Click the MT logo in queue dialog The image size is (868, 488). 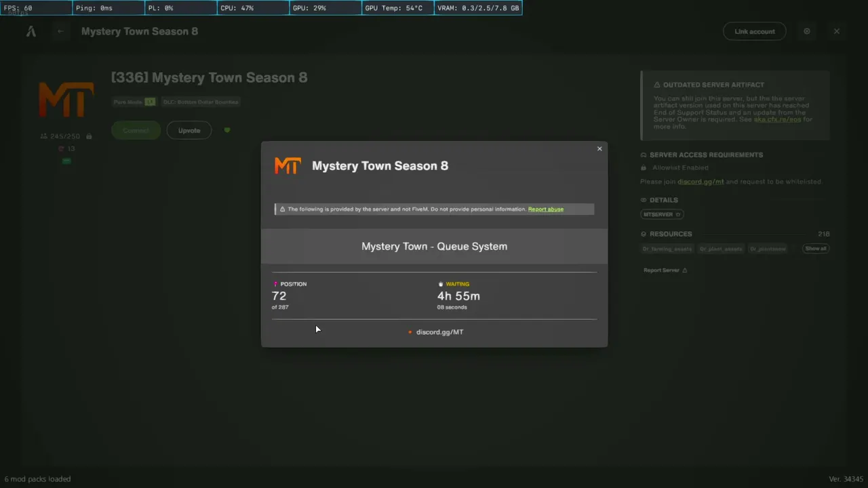[288, 165]
